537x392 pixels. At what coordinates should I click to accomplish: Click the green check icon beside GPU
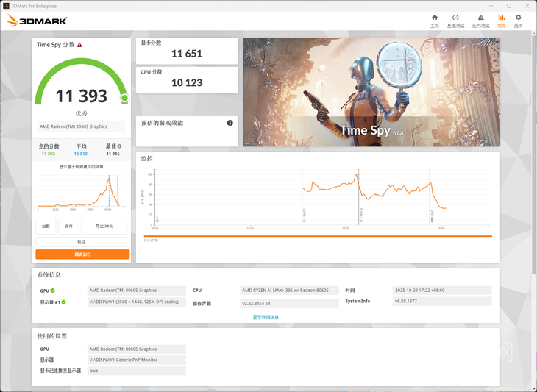[x=52, y=291]
